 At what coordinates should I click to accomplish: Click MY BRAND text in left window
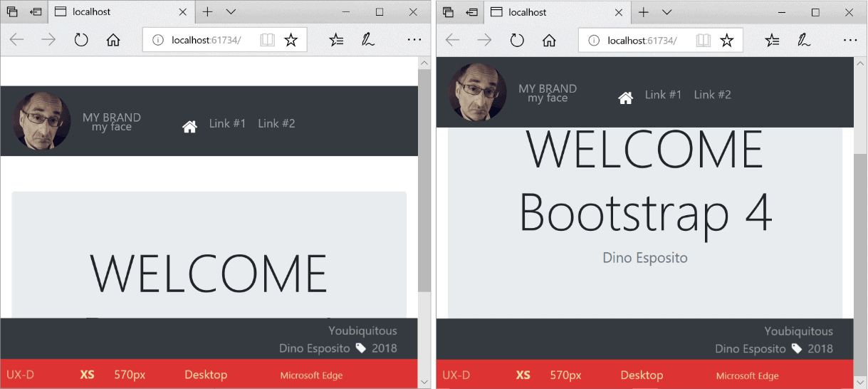[112, 118]
